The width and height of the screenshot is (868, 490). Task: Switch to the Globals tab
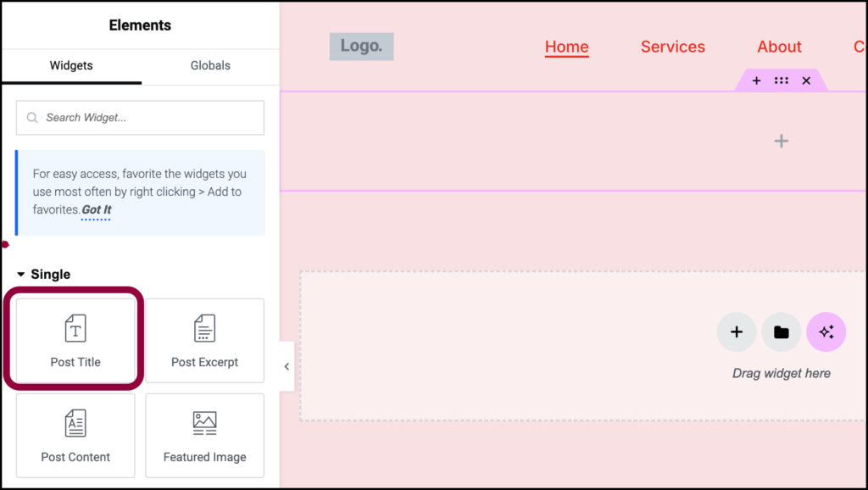[x=209, y=65]
